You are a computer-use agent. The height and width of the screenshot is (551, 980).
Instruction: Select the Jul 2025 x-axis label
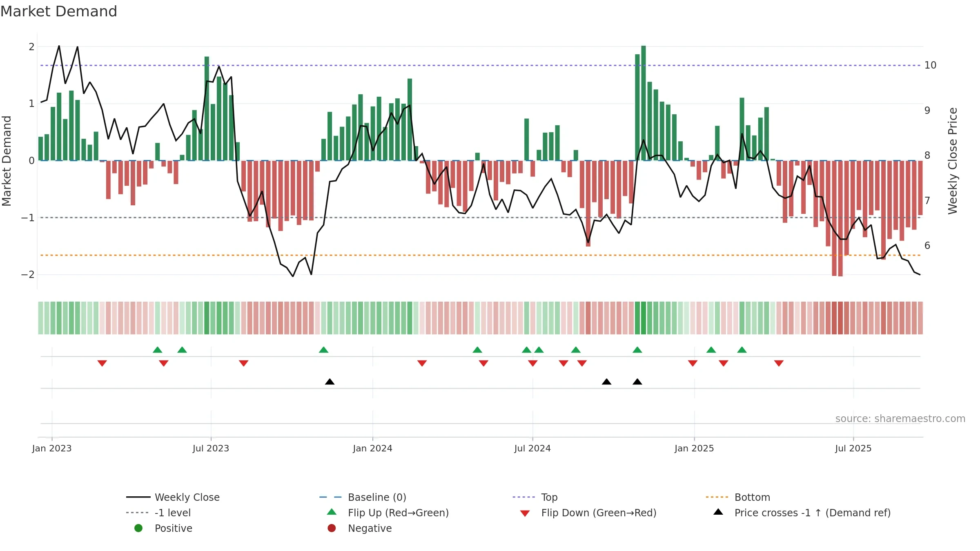853,449
